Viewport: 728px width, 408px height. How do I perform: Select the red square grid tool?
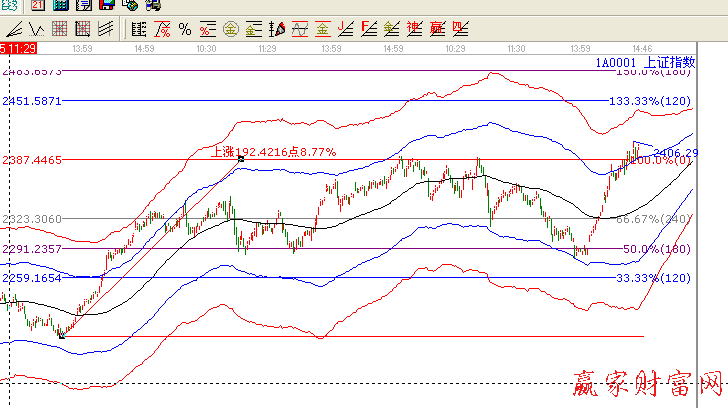tap(60, 29)
